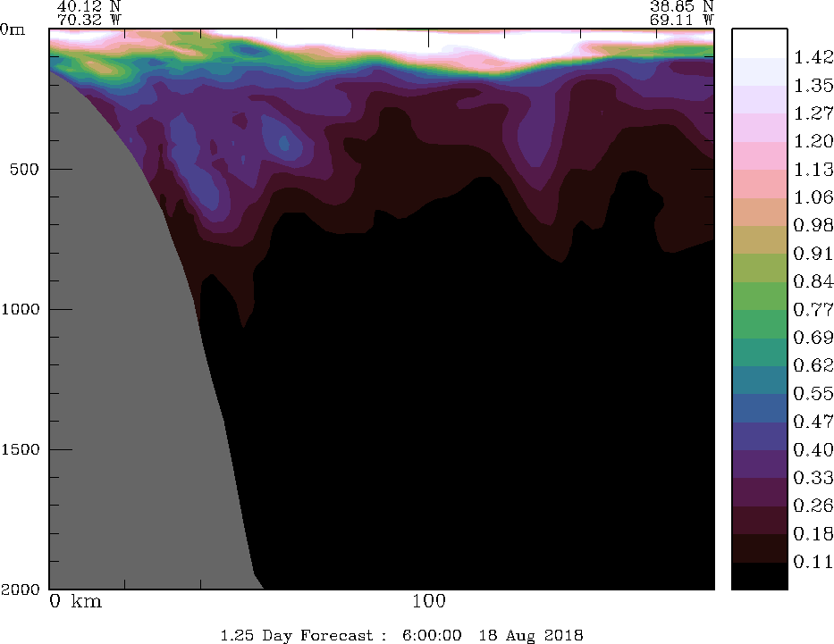Viewport: 834px width, 644px height.
Task: Click the 40.12 N latitude label
Action: click(x=88, y=6)
